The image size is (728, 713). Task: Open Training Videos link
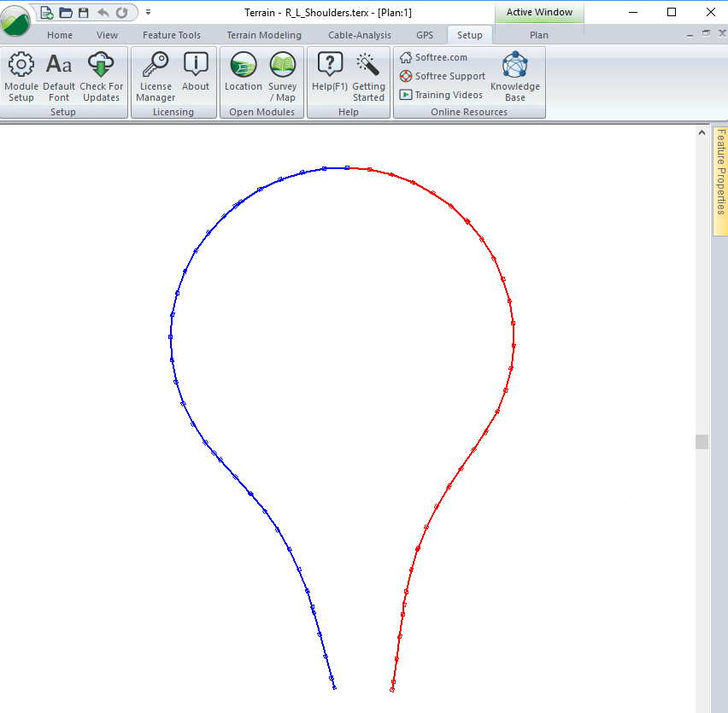(441, 95)
